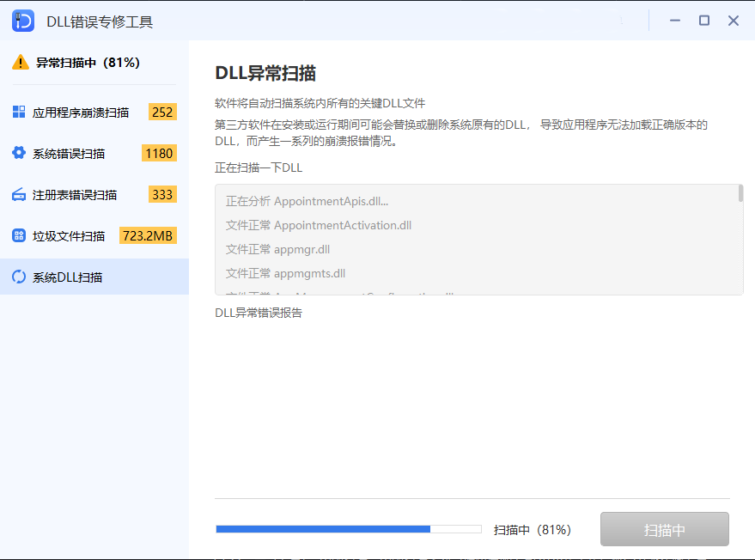The height and width of the screenshot is (560, 755).
Task: Select 系统DLL扫描 sidebar item
Action: click(x=94, y=277)
